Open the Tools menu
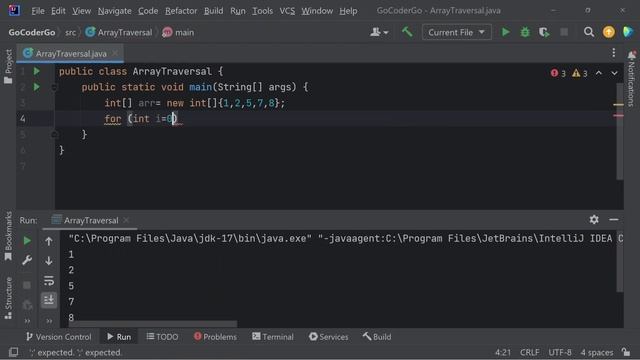Image resolution: width=640 pixels, height=360 pixels. (262, 11)
